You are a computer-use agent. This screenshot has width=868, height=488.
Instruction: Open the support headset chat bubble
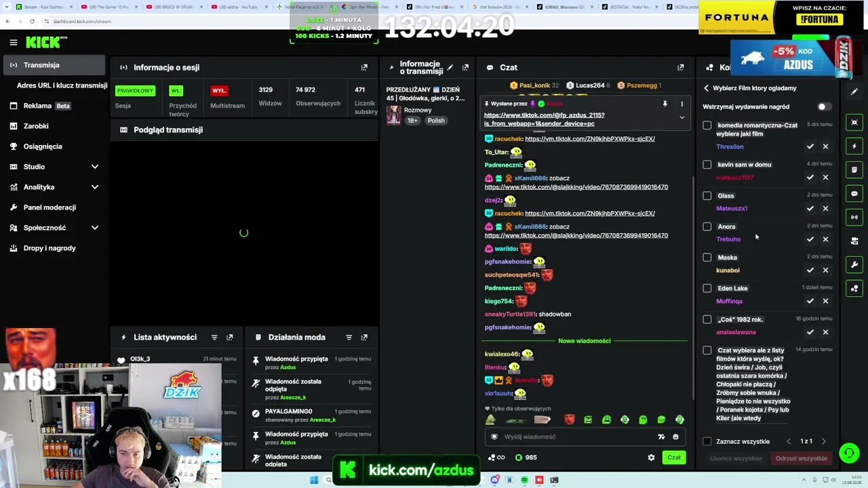coord(849,452)
